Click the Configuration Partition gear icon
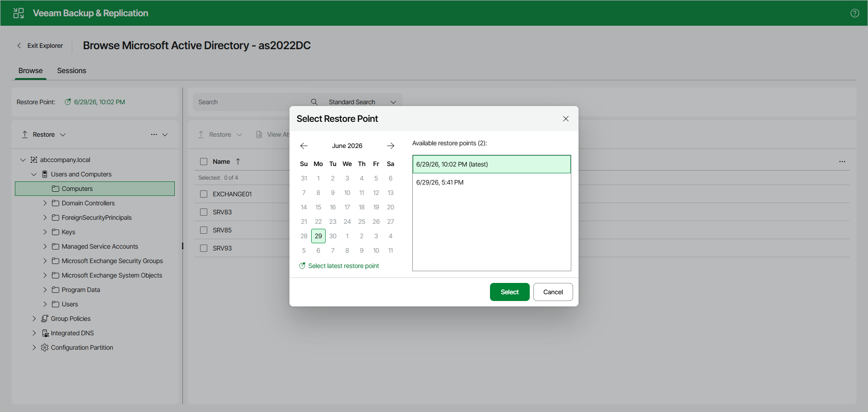Viewport: 868px width, 412px height. pyautogui.click(x=45, y=347)
